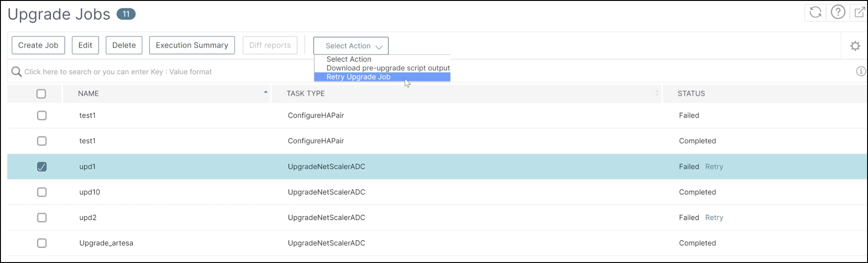Check the failed test1 job checkbox

click(42, 115)
